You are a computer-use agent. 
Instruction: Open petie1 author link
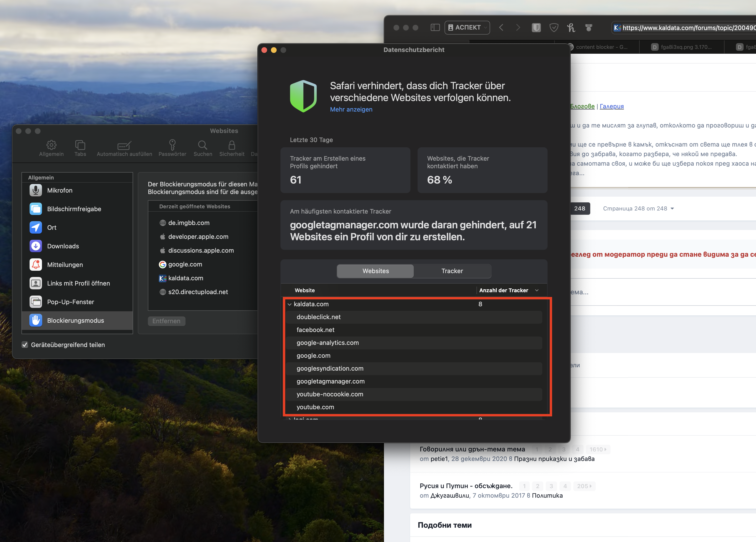(439, 459)
